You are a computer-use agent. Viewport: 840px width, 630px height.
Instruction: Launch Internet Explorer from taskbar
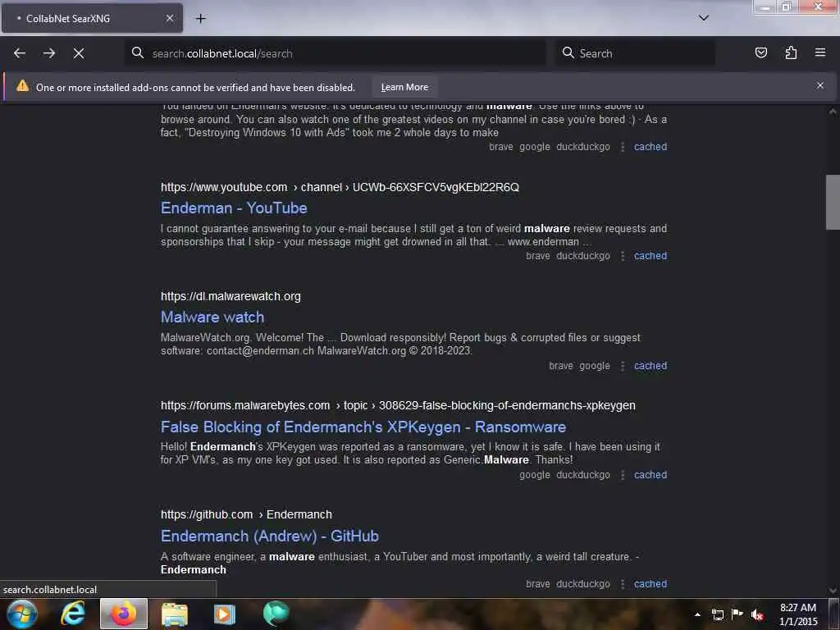point(72,614)
